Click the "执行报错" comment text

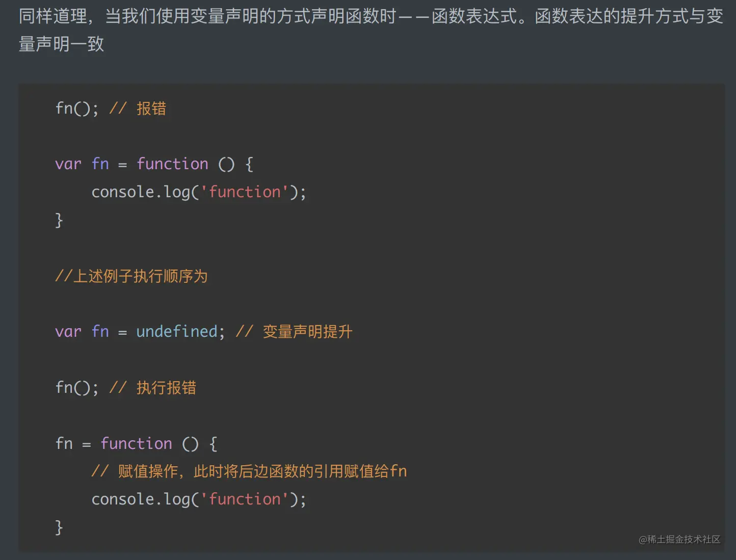(x=166, y=388)
